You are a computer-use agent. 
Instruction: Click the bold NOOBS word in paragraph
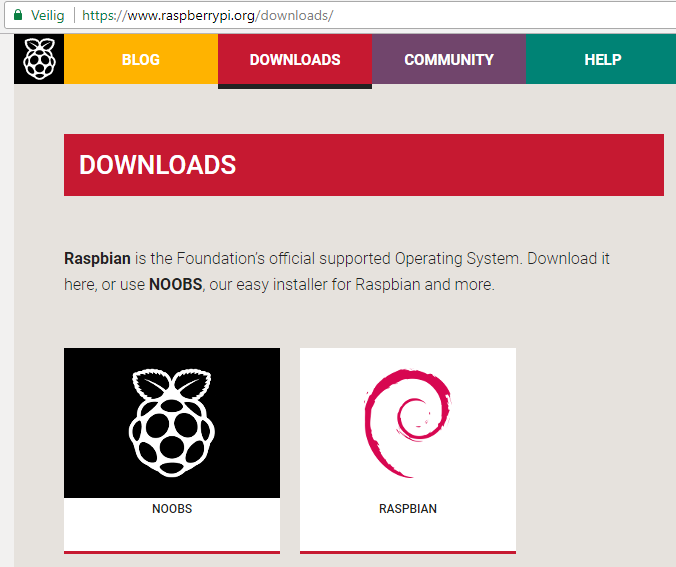point(175,285)
